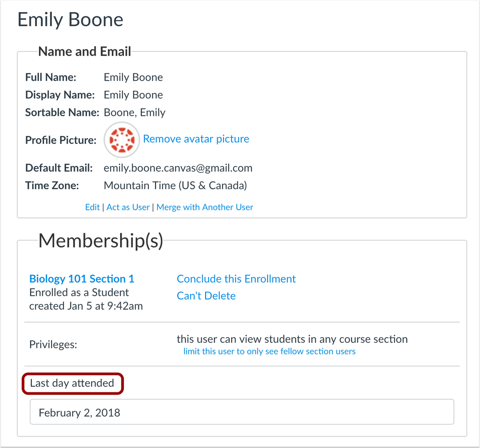Focus the last day attended date field
Image resolution: width=480 pixels, height=448 pixels.
point(242,412)
